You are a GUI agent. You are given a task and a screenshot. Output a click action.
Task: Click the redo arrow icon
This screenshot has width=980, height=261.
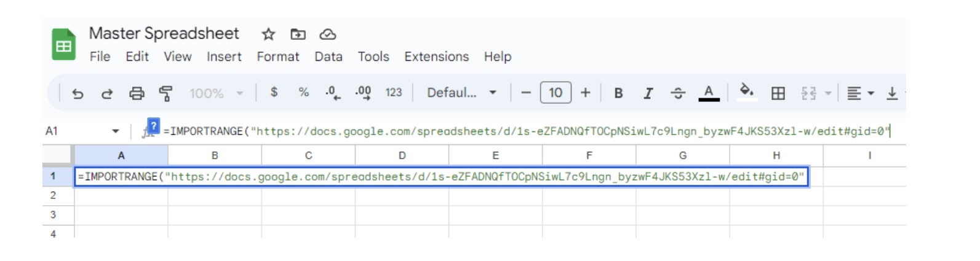pyautogui.click(x=107, y=93)
